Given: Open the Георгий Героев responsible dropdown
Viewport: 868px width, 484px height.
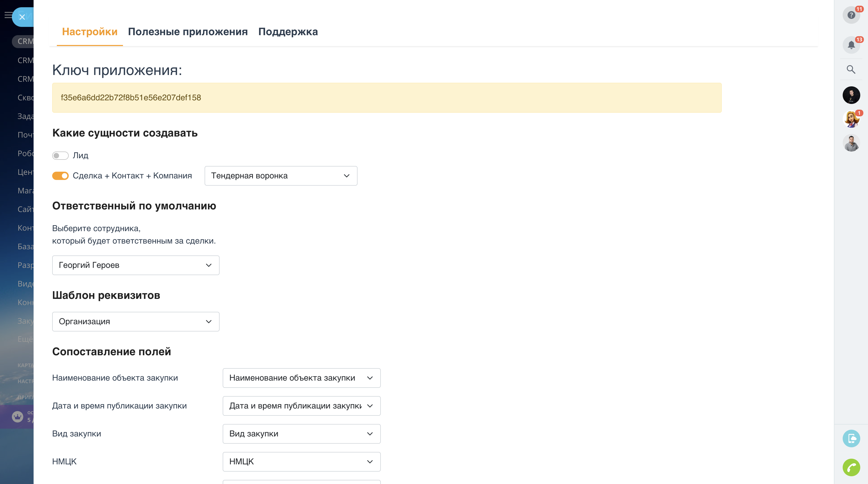Looking at the screenshot, I should 135,265.
